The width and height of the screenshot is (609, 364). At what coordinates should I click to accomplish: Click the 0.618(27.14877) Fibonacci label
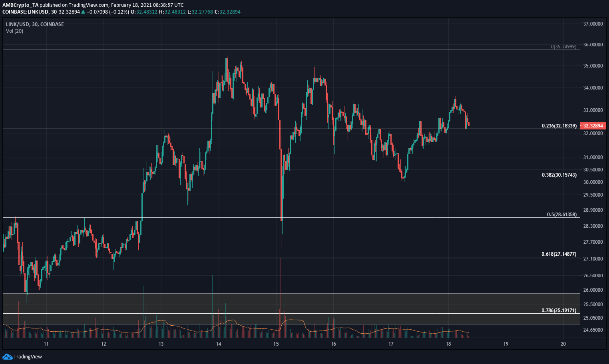pos(559,254)
